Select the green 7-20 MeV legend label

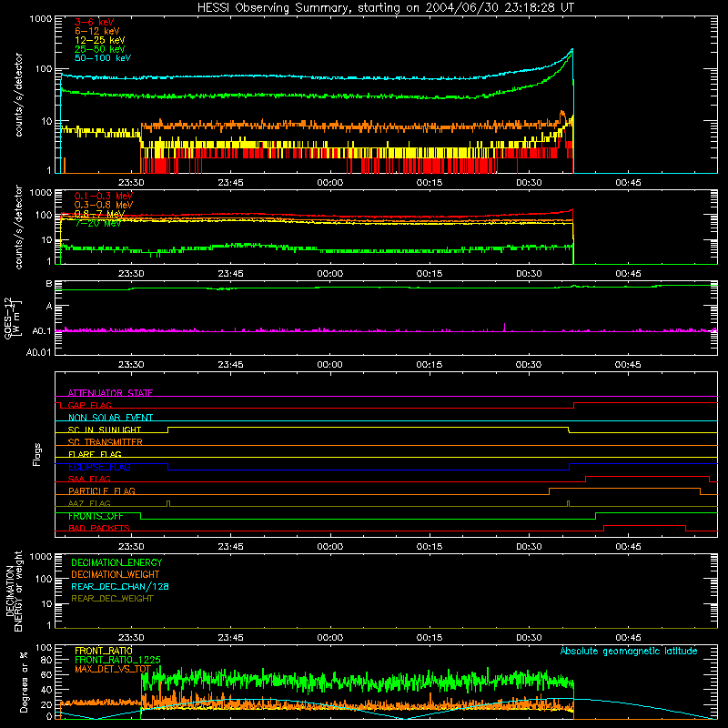click(x=98, y=223)
